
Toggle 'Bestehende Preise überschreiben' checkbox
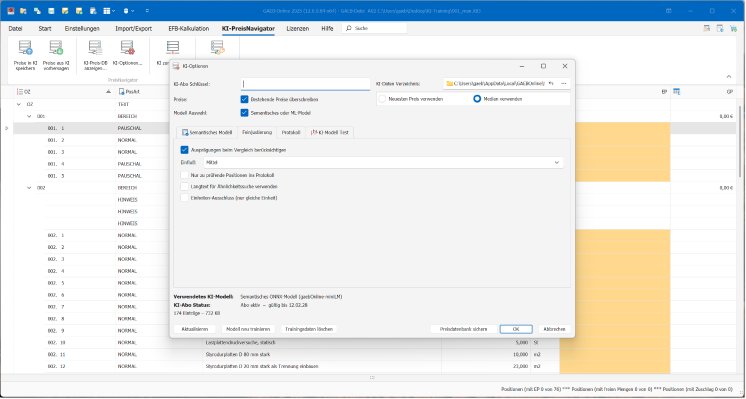(x=244, y=99)
